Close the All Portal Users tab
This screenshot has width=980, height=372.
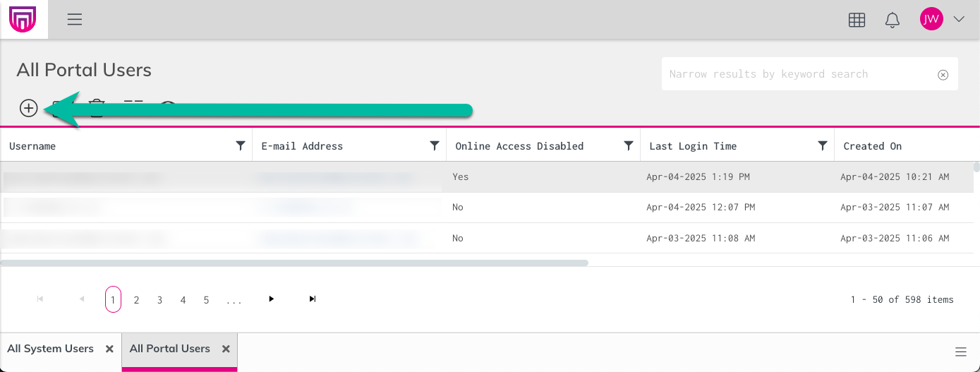pyautogui.click(x=226, y=349)
